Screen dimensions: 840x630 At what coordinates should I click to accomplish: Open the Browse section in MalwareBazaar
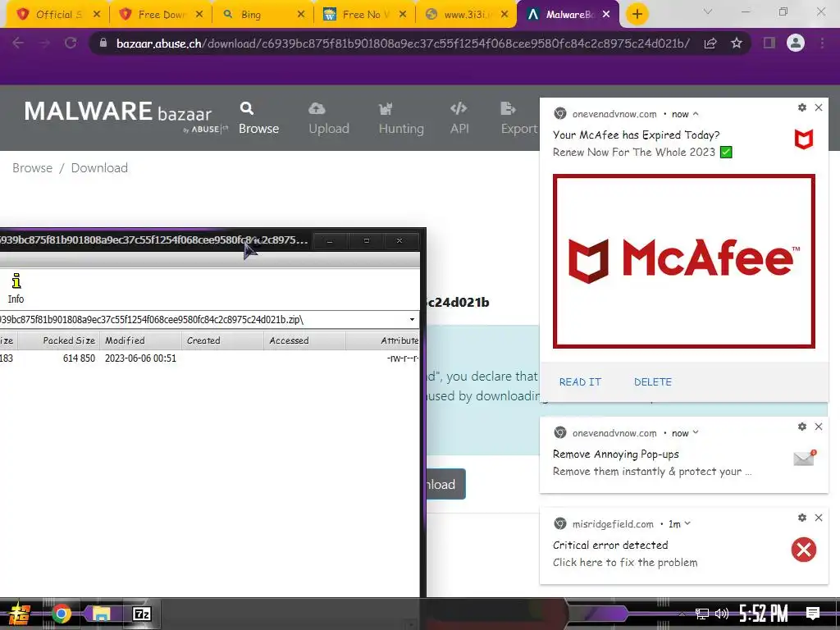point(258,118)
